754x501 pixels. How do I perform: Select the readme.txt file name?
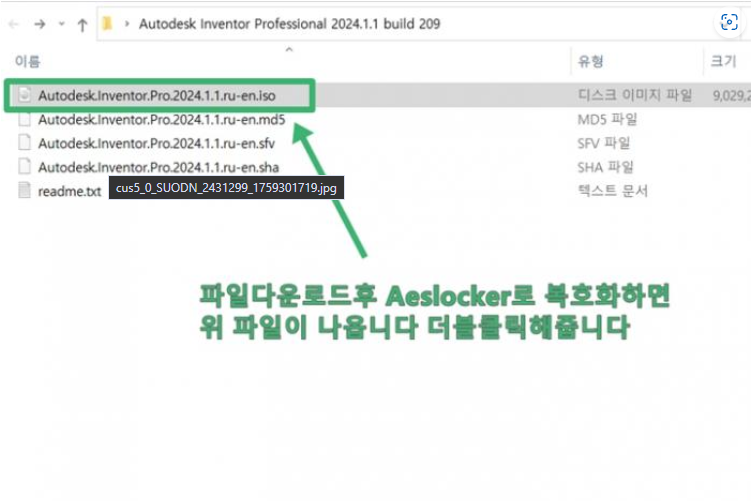coord(69,191)
